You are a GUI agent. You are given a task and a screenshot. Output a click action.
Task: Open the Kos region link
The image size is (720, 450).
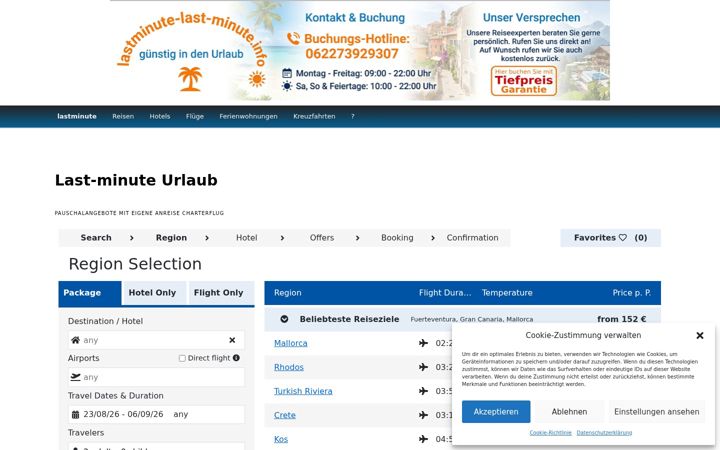click(x=281, y=439)
